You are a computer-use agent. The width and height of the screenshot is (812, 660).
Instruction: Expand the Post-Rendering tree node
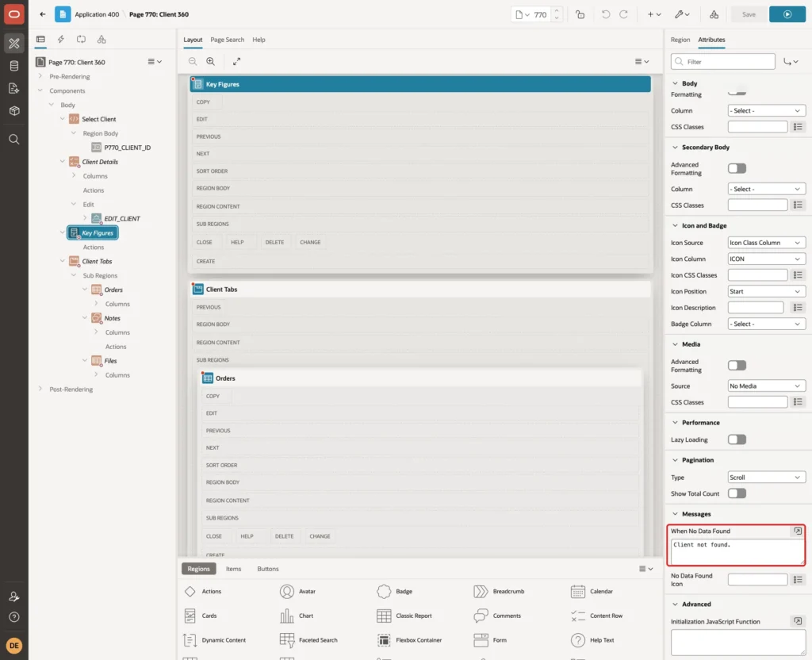(x=40, y=389)
